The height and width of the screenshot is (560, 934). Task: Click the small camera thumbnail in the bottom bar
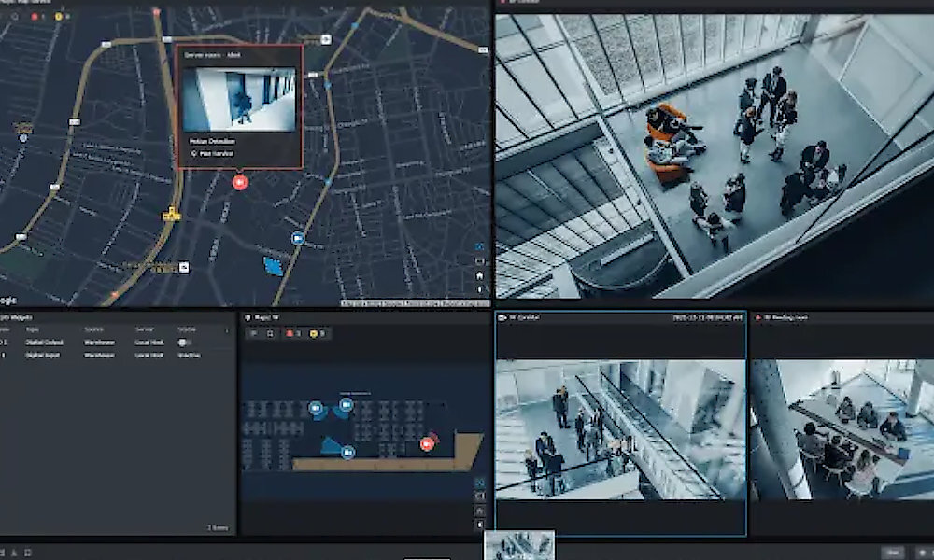coord(519,546)
